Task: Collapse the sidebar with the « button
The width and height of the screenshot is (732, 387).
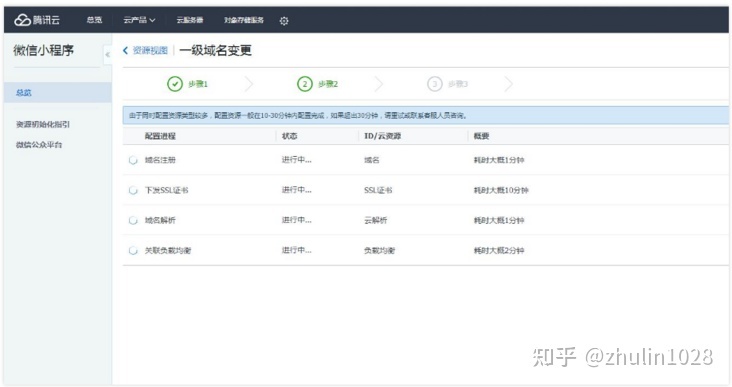Action: point(107,55)
